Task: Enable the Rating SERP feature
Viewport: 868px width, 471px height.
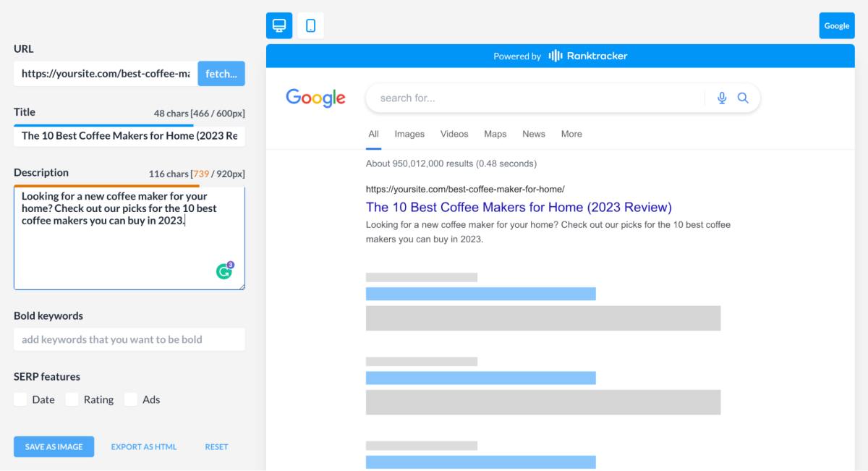Action: (x=72, y=399)
